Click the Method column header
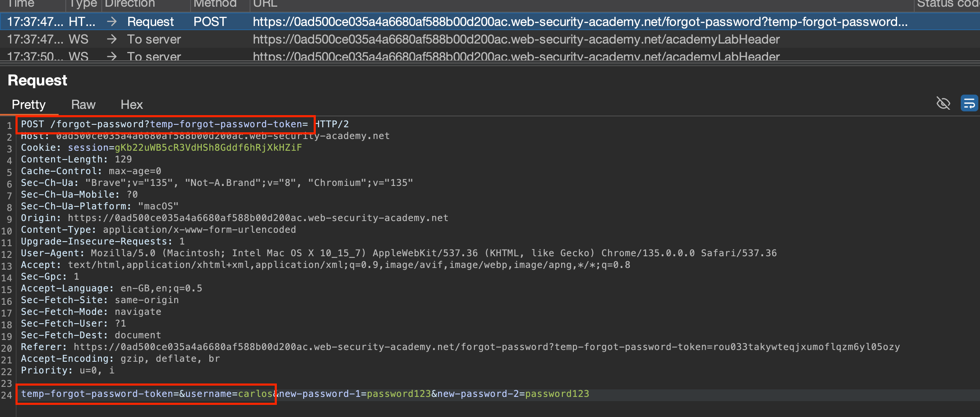This screenshot has height=417, width=980. click(215, 4)
